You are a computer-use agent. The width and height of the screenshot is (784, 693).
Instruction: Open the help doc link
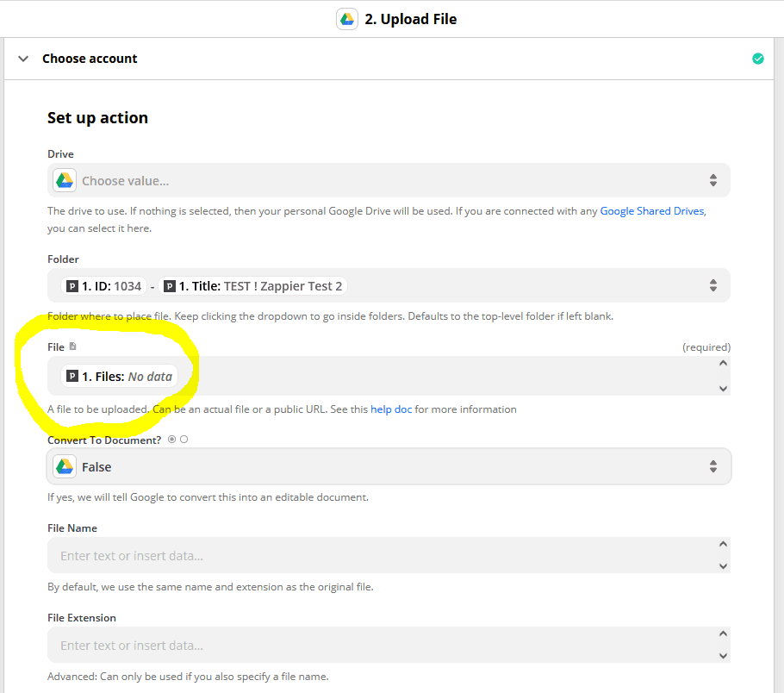[x=391, y=409]
